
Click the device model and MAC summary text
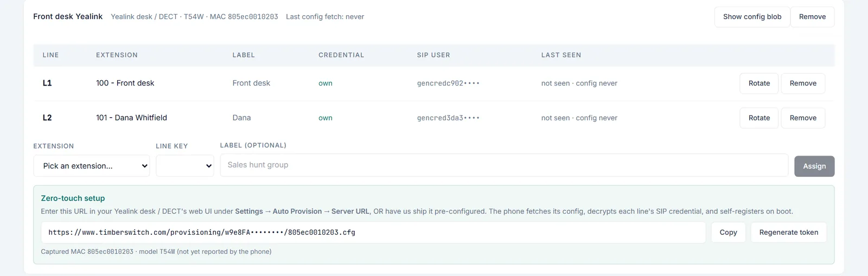pyautogui.click(x=194, y=17)
